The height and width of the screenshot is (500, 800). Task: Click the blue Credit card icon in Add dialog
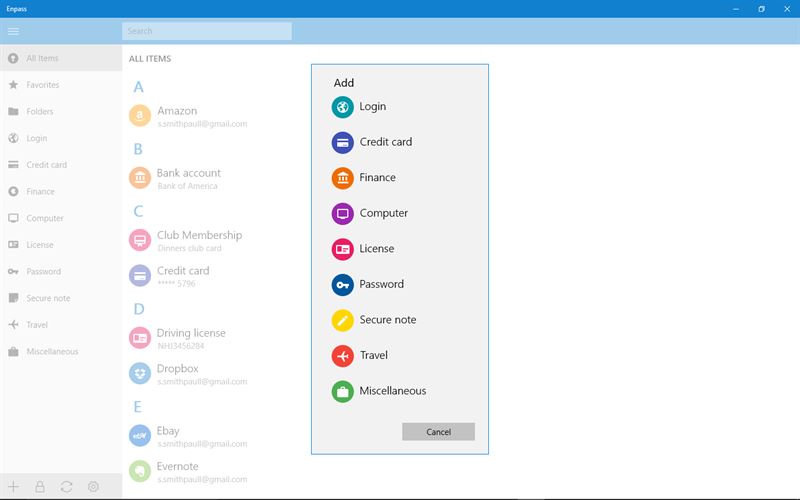tap(342, 142)
